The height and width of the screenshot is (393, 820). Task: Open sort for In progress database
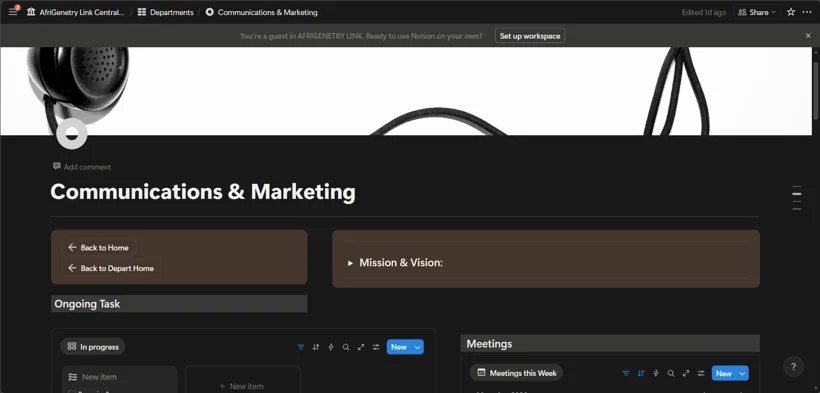click(316, 347)
